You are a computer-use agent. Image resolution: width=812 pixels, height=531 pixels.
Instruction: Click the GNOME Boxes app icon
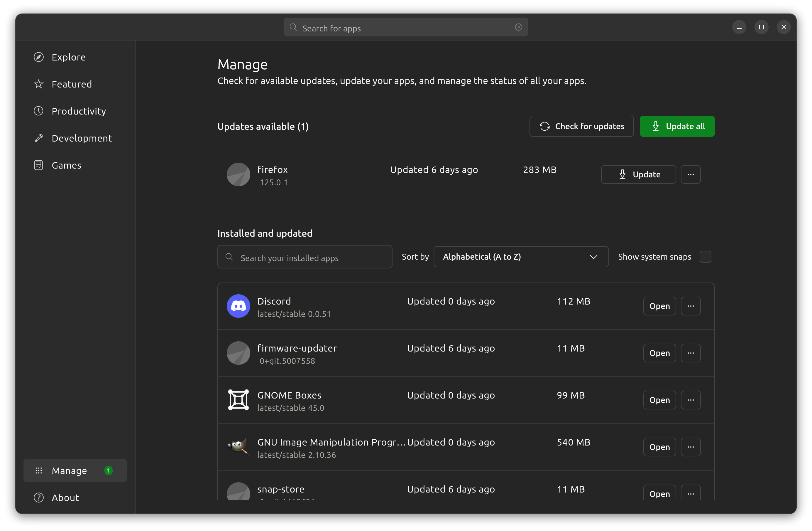pos(238,400)
